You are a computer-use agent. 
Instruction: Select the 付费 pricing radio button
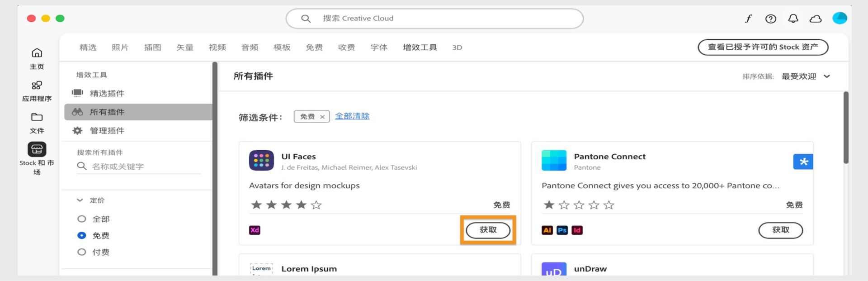click(x=81, y=252)
